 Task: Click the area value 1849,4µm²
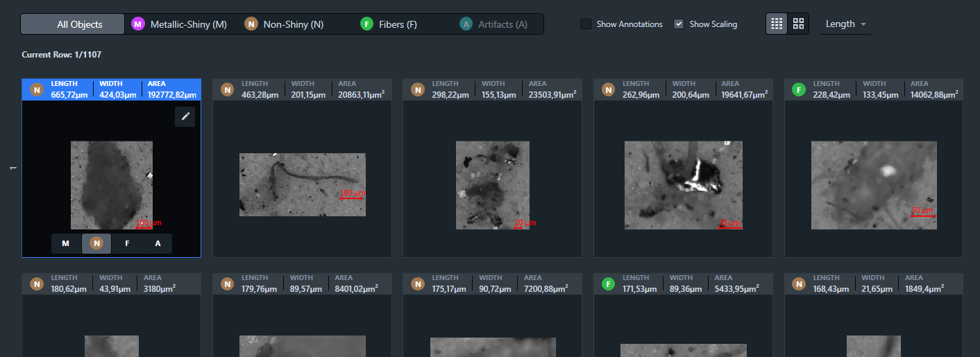(x=925, y=289)
